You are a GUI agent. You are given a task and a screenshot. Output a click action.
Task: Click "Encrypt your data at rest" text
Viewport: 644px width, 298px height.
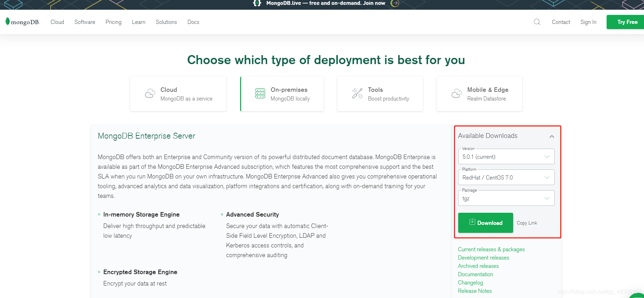point(135,283)
